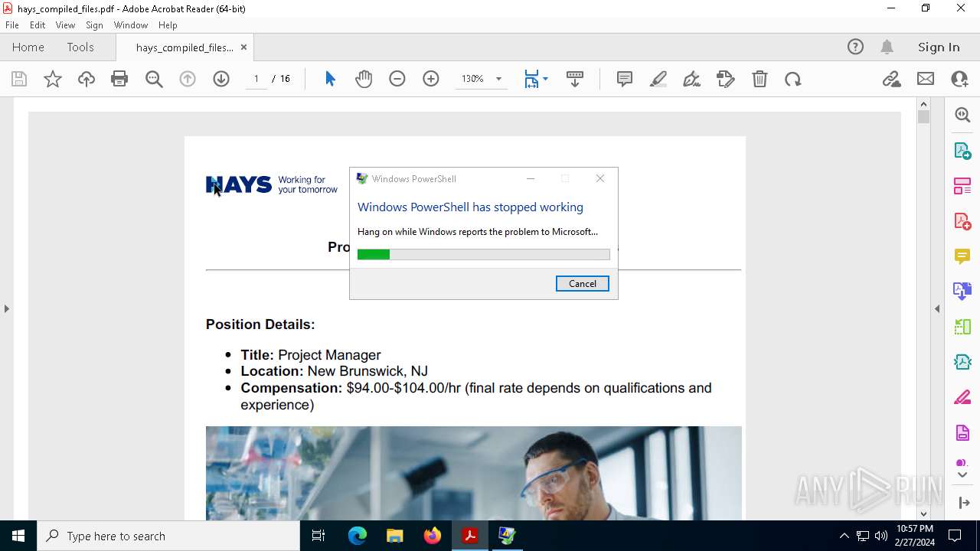Open the Window menu
The width and height of the screenshot is (980, 551).
click(131, 25)
